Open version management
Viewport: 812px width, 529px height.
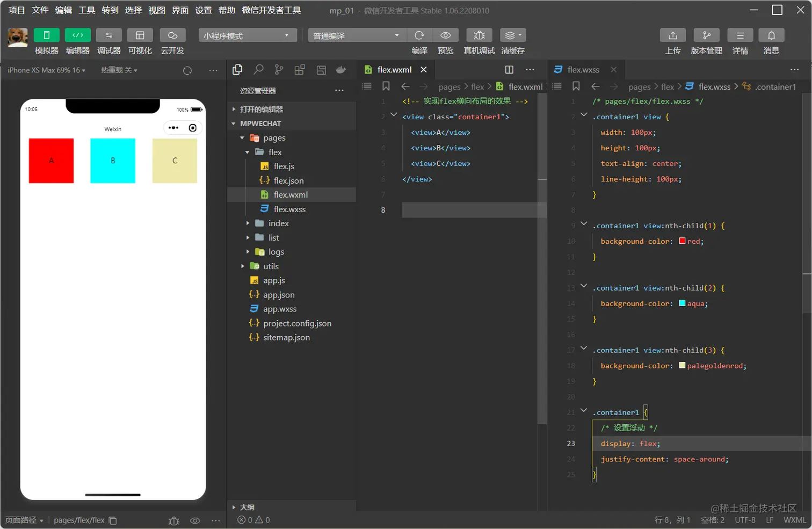point(706,35)
